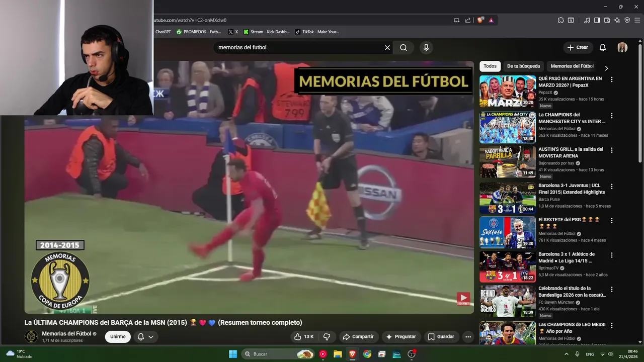Open the tab search icon in browser toolbar

point(571,20)
